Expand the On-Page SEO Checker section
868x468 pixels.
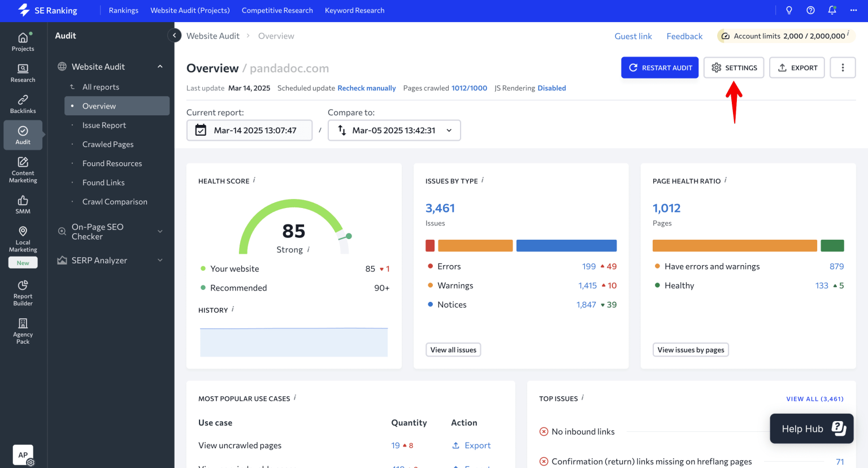(x=160, y=231)
